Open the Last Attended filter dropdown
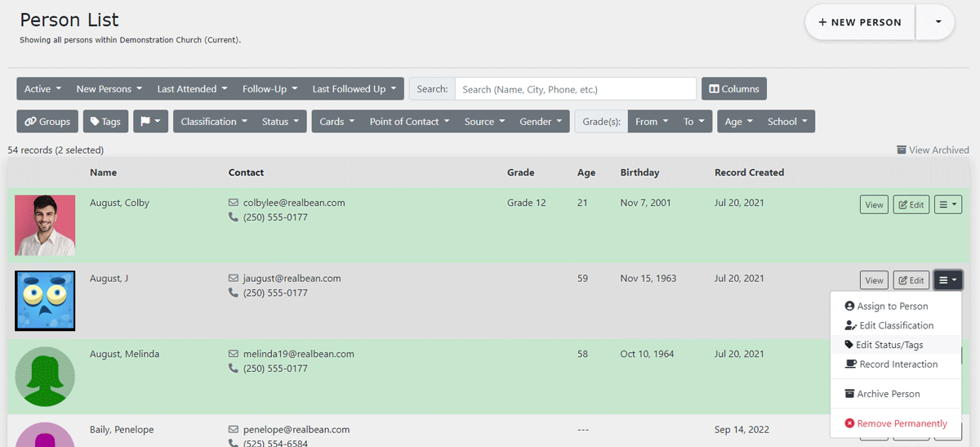This screenshot has width=980, height=447. tap(192, 89)
